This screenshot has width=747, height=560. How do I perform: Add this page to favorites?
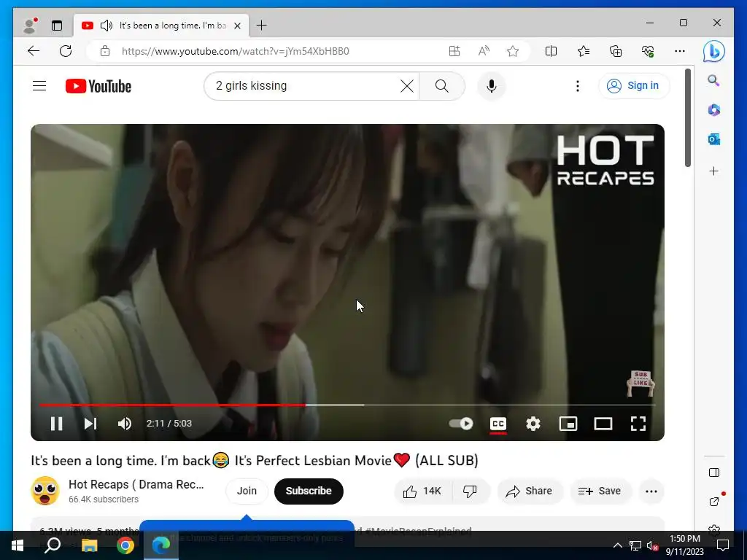coord(513,51)
